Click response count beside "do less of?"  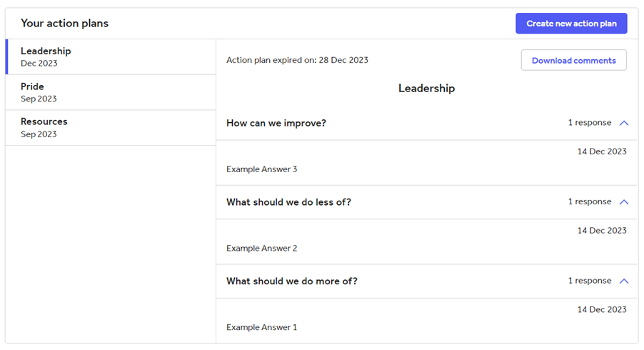point(590,202)
